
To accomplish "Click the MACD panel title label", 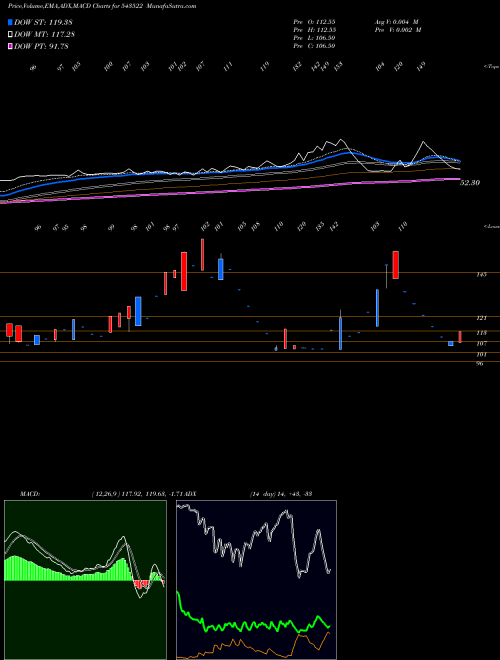I will 30,494.
